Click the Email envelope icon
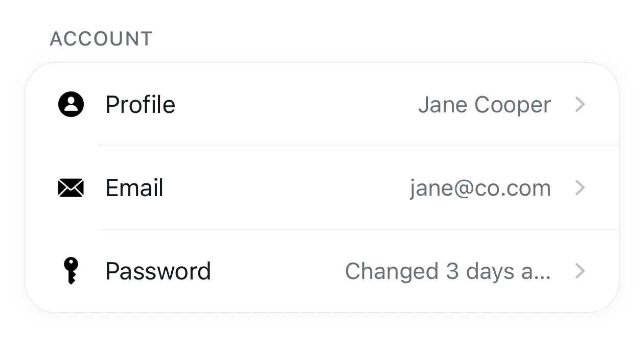This screenshot has height=351, width=644. (71, 188)
